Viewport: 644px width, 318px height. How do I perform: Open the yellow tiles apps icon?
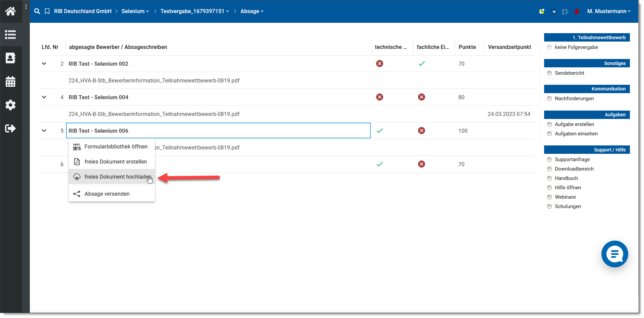click(x=542, y=11)
